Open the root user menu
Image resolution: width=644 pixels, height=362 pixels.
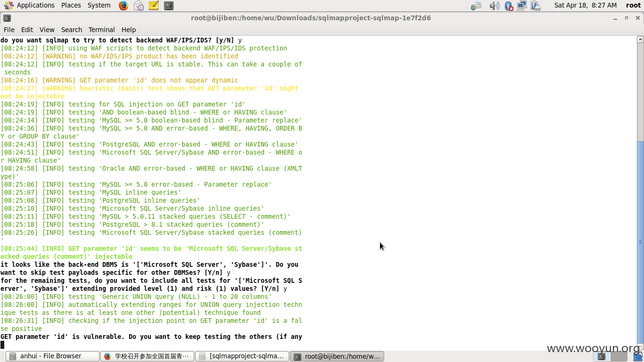point(633,5)
